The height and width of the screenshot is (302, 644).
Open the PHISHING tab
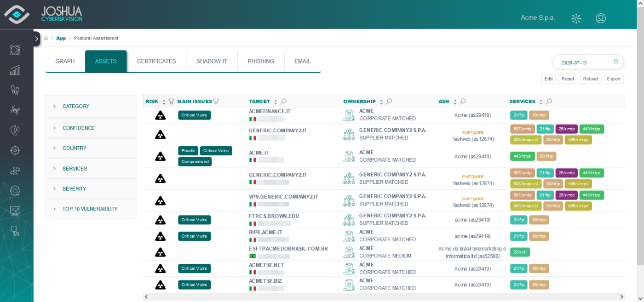tap(261, 61)
